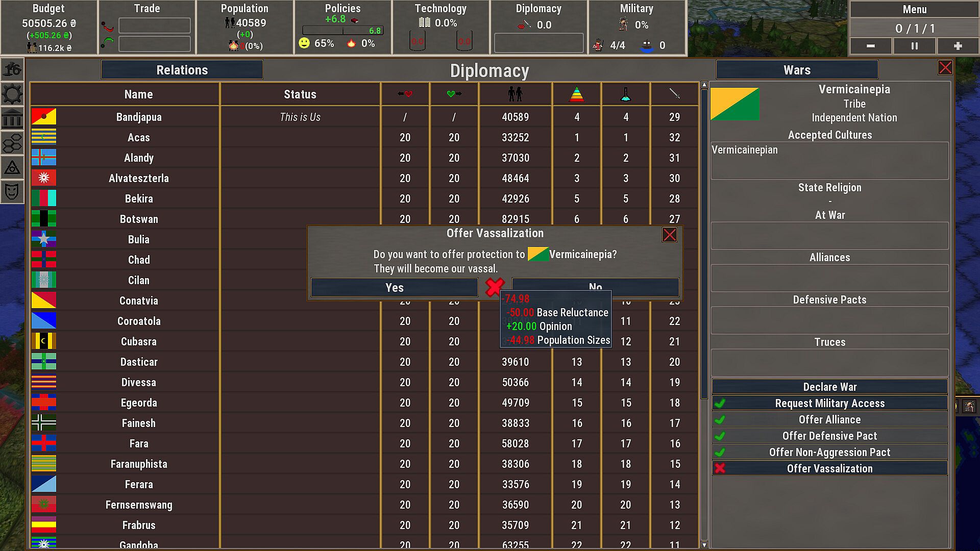This screenshot has height=551, width=980.
Task: Click the theater mask sidebar icon
Action: [12, 192]
